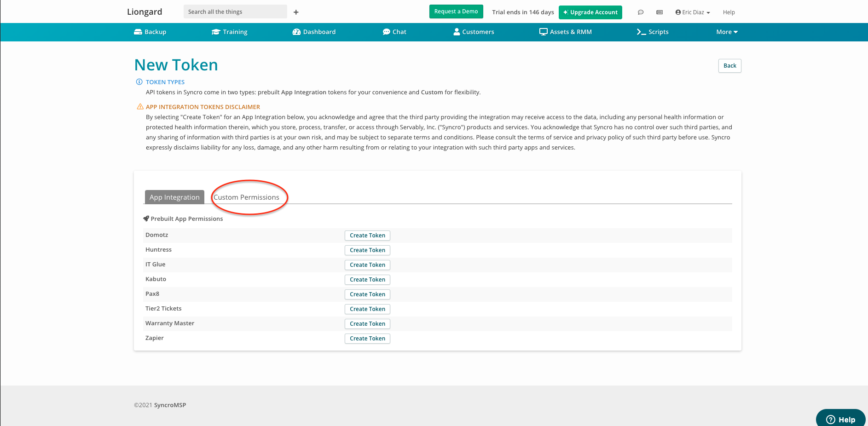Click the Huntress row label

point(158,250)
